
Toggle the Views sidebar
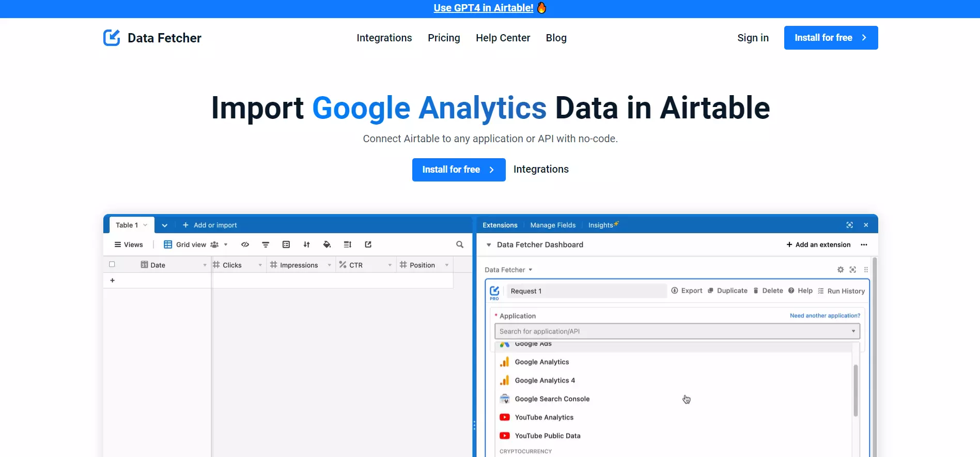129,245
